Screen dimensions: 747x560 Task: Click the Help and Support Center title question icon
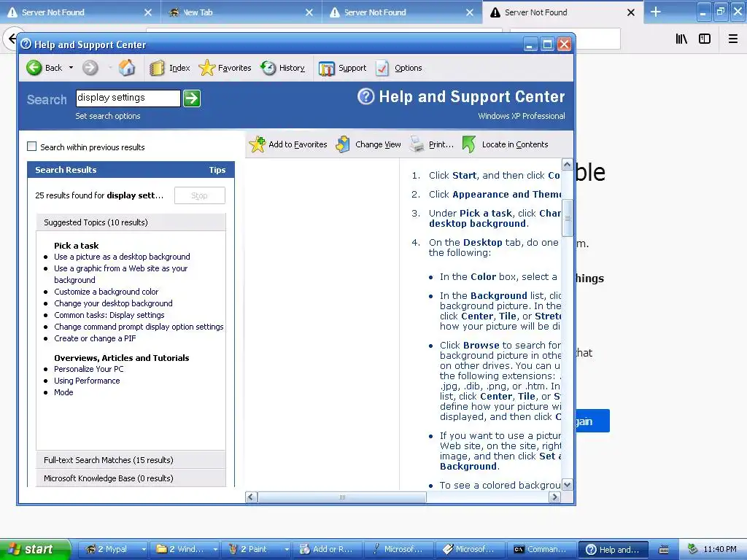[26, 44]
